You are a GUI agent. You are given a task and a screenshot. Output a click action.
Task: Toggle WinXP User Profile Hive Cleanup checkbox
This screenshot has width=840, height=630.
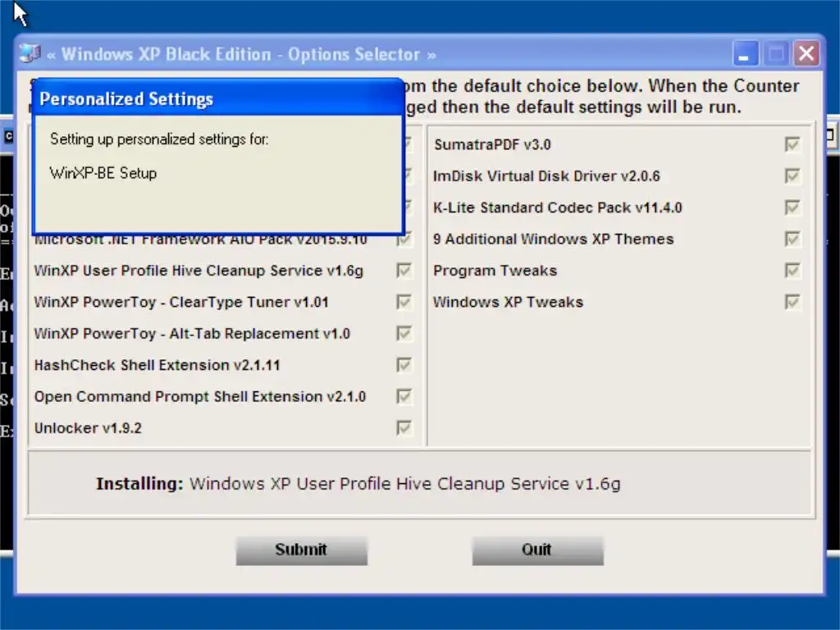coord(404,271)
